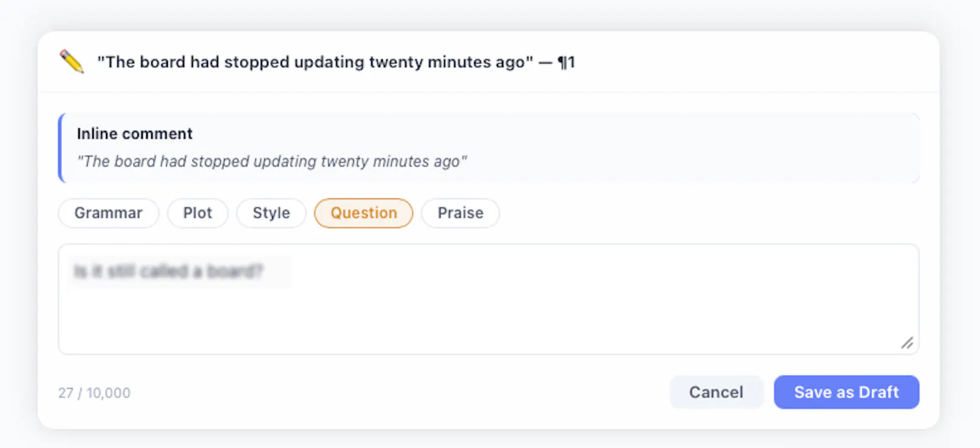Deselect the highlighted Question chip

point(364,213)
